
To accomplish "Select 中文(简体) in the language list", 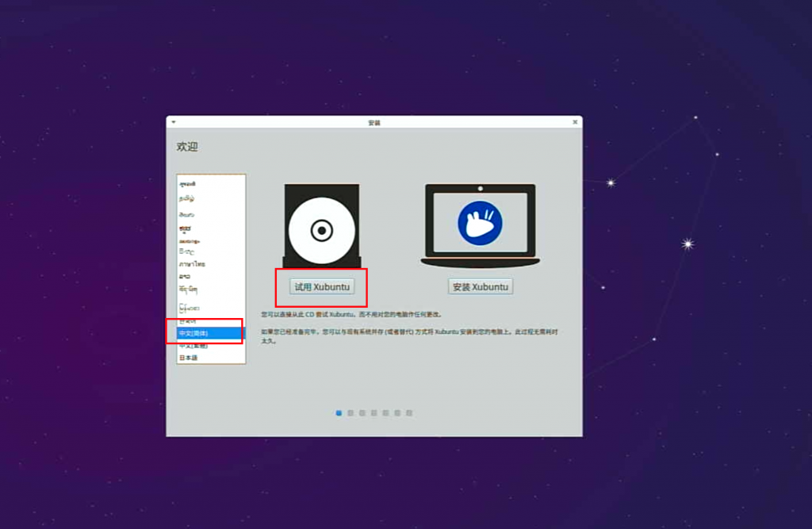I will (x=211, y=333).
